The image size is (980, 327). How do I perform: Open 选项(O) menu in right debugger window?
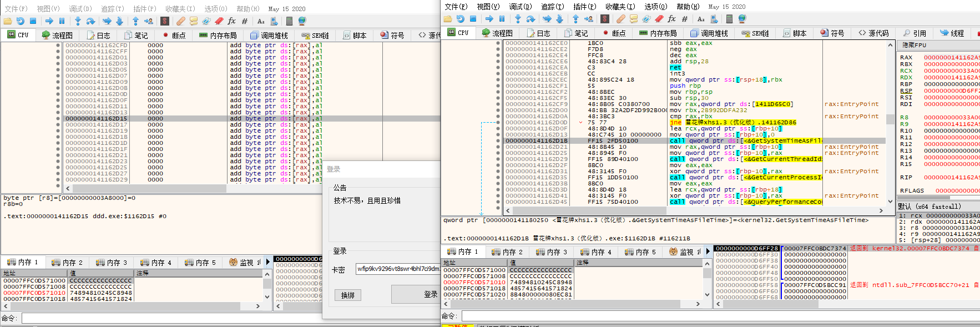tap(655, 7)
